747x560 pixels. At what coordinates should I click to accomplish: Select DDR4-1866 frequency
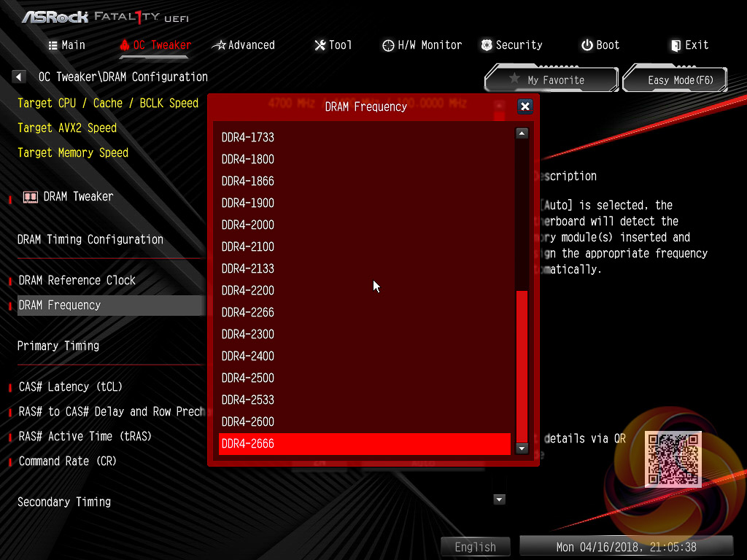tap(365, 181)
